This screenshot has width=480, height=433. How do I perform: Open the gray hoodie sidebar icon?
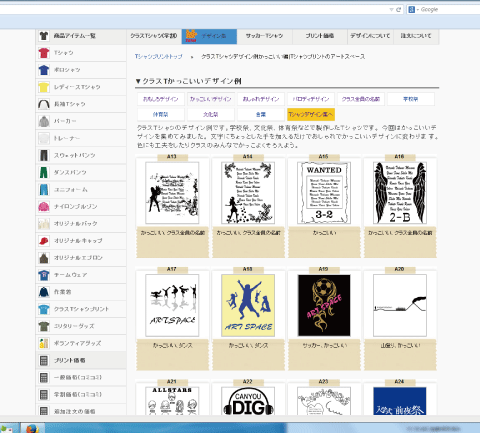point(44,121)
